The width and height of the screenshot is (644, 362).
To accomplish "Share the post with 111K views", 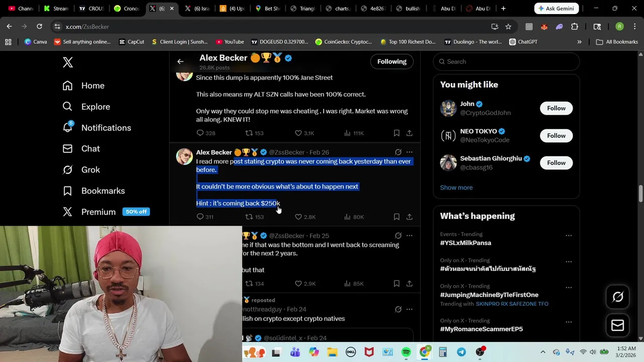I will coord(410,133).
